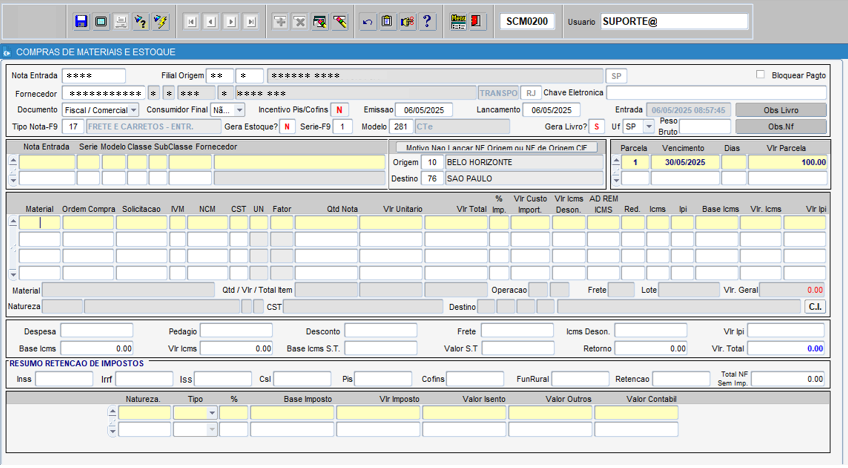Click the Obs Livro button
The image size is (848, 468).
pos(781,110)
